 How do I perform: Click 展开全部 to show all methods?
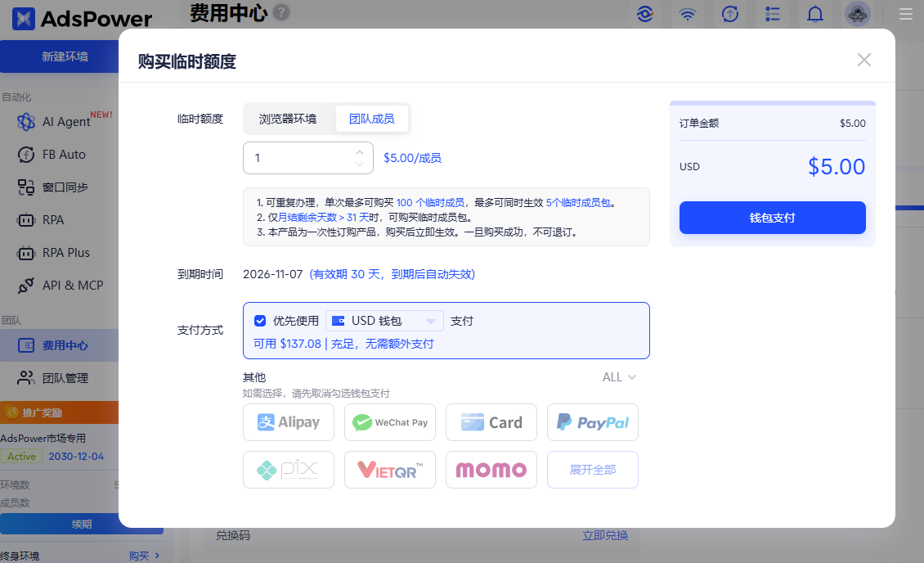(x=593, y=470)
